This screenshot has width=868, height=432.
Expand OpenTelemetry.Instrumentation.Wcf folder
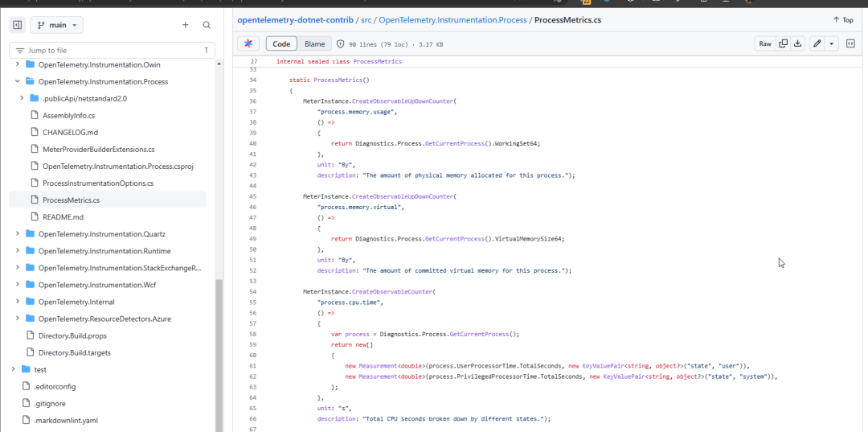17,285
